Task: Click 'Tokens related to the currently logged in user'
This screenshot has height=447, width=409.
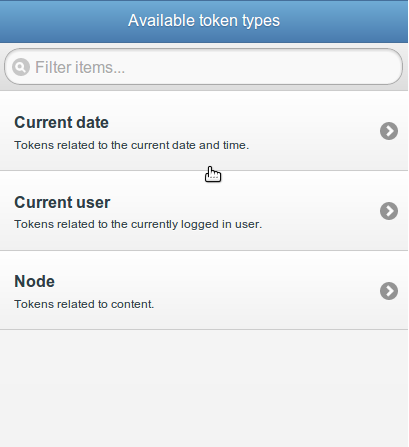Action: (138, 224)
